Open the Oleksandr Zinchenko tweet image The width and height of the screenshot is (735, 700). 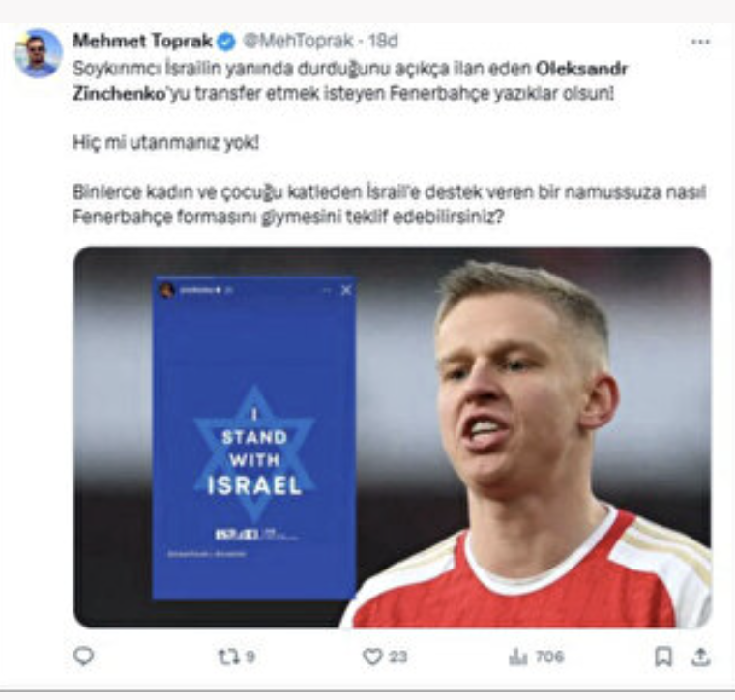click(x=393, y=437)
